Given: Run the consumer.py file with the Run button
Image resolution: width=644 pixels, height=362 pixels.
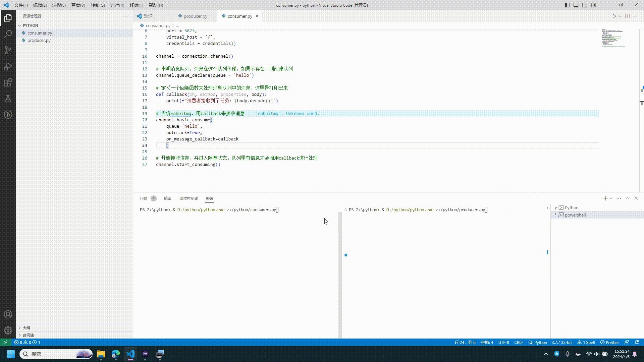Looking at the screenshot, I should [614, 16].
